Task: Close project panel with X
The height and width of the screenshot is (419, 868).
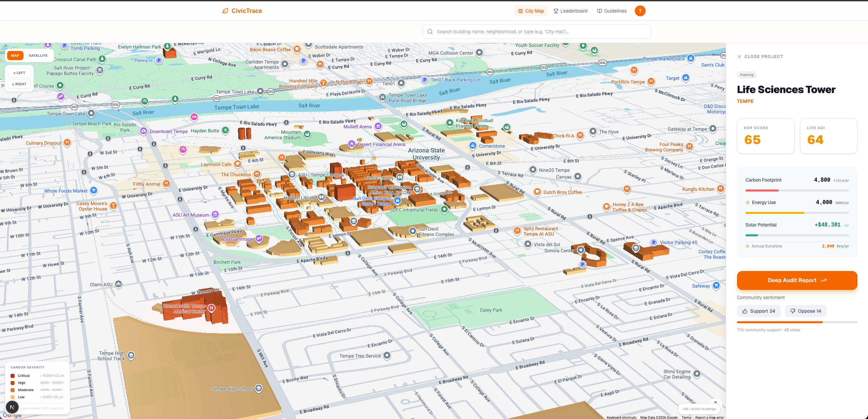Action: 739,57
